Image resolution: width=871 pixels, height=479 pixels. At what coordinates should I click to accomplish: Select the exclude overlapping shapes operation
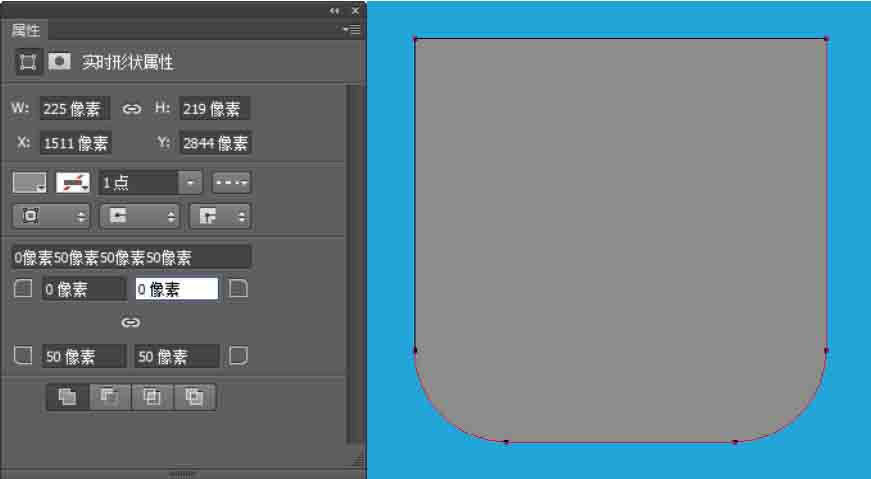[x=195, y=397]
